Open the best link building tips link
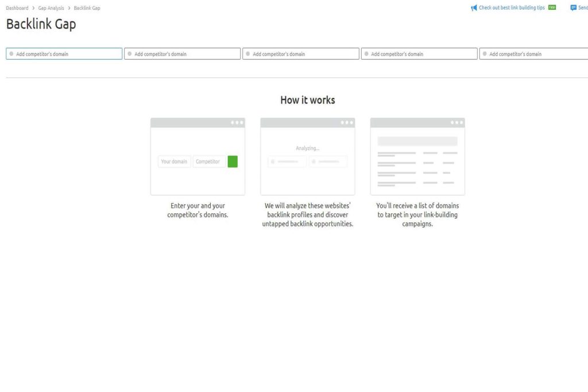Image resolution: width=588 pixels, height=392 pixels. 512,7
